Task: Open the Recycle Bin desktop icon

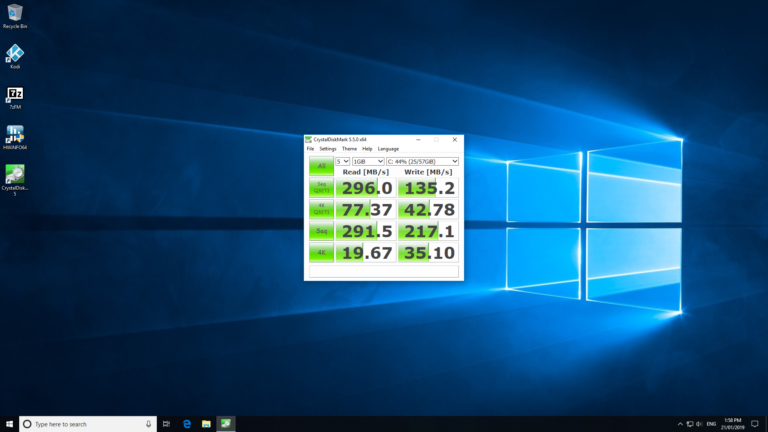Action: click(15, 15)
